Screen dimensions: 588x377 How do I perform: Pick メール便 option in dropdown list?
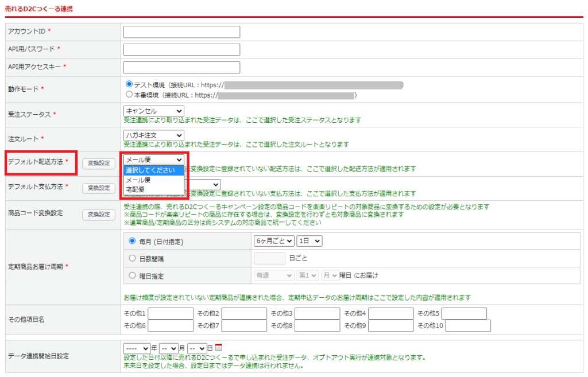point(138,180)
